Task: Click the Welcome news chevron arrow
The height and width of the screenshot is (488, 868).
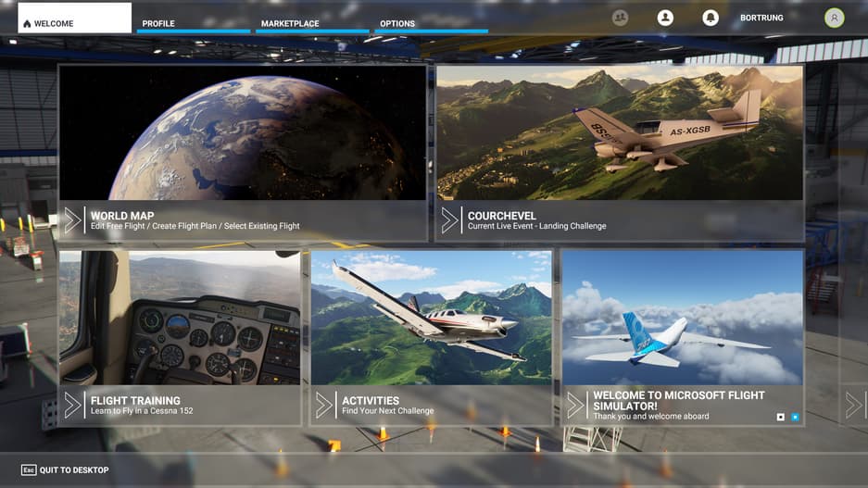Action: click(575, 405)
